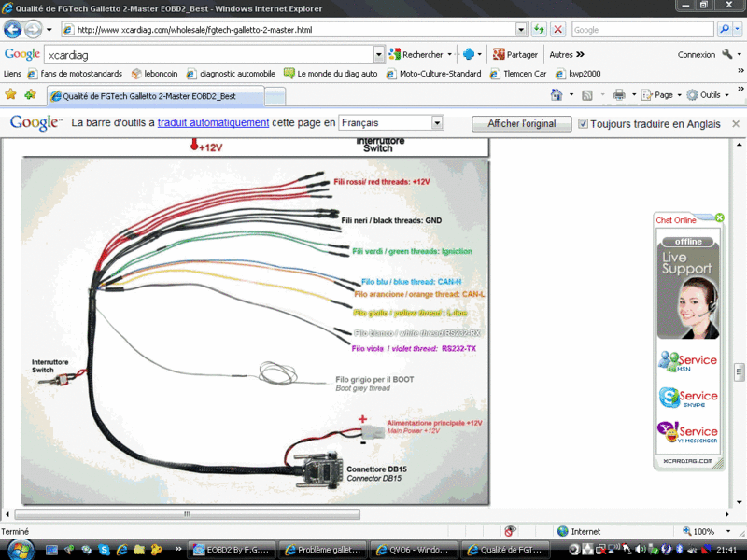Open the recent pages dropdown beside Forward

click(49, 30)
